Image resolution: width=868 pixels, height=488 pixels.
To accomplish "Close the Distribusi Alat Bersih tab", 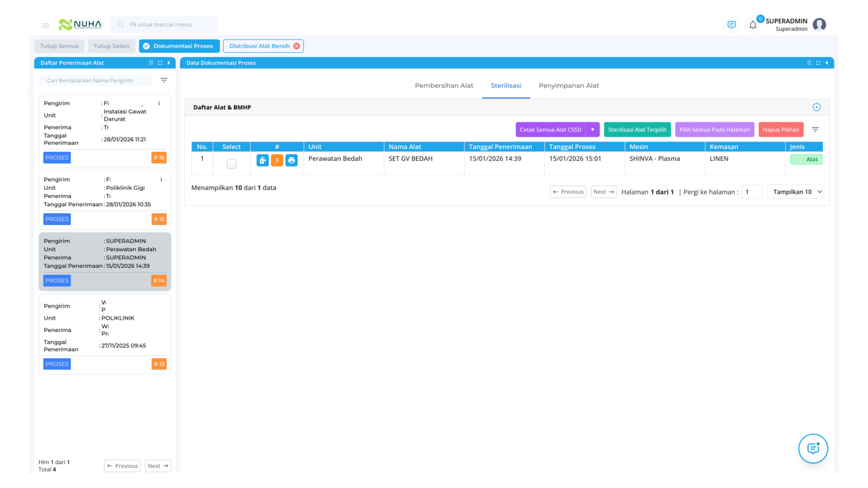I will pos(297,46).
